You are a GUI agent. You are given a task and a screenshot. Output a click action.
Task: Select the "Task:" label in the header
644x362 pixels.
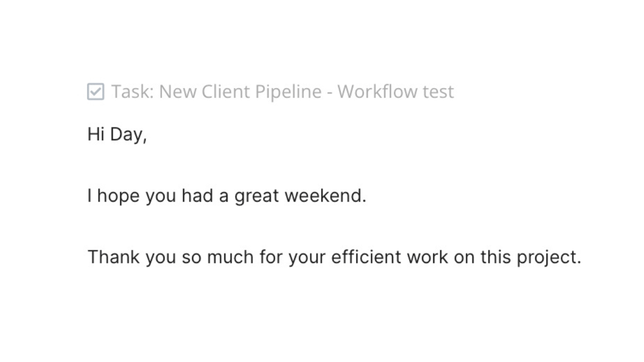[133, 92]
